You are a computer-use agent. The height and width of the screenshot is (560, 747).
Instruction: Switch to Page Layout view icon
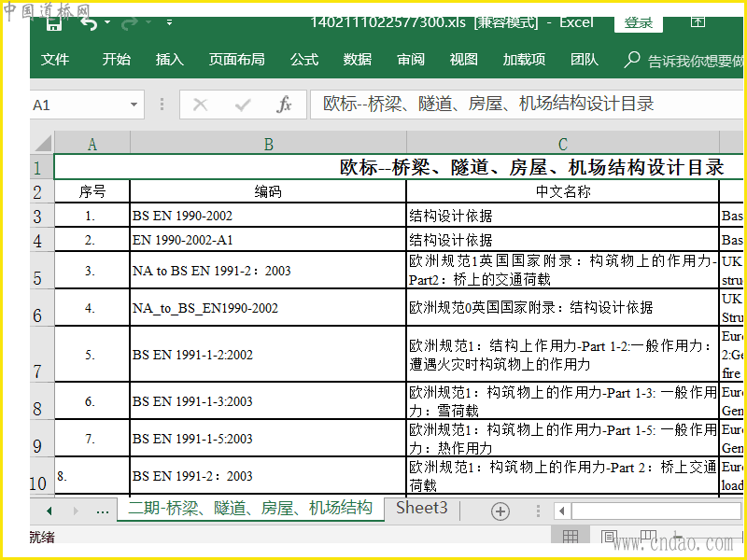click(609, 538)
